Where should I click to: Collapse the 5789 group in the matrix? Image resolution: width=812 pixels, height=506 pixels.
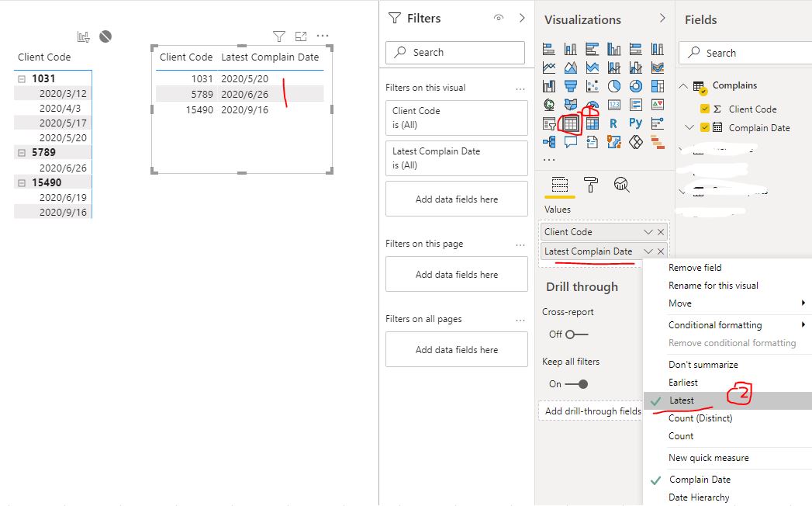point(22,153)
